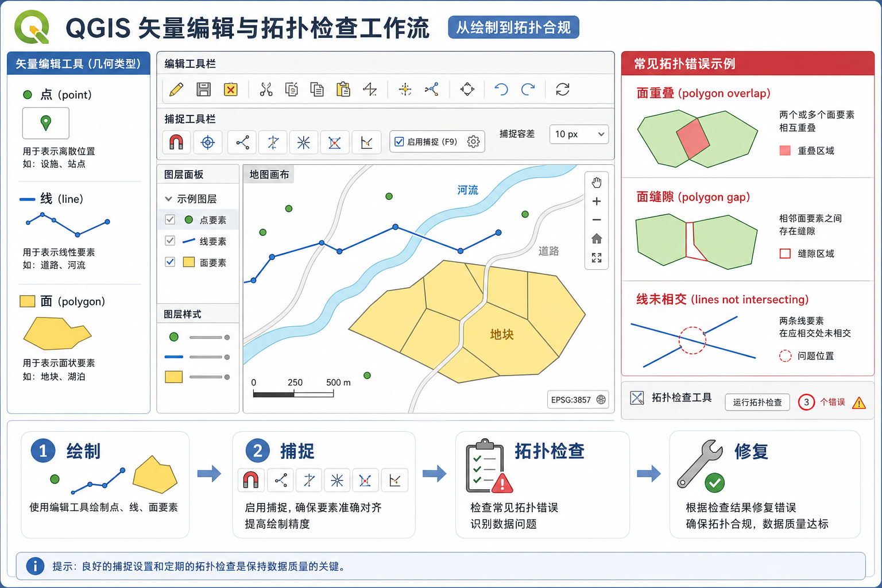Open snapping settings gear beside 启用捕捉
Screen dimensions: 882x588
[473, 142]
